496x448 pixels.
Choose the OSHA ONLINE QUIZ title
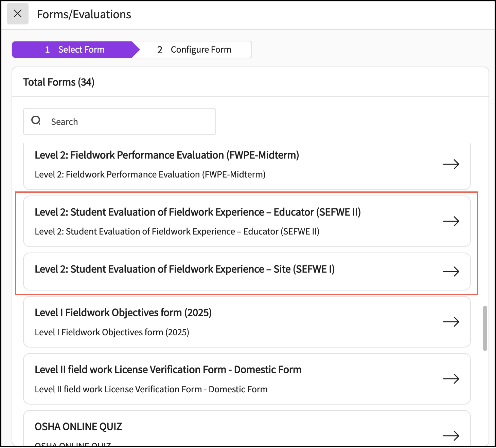78,427
